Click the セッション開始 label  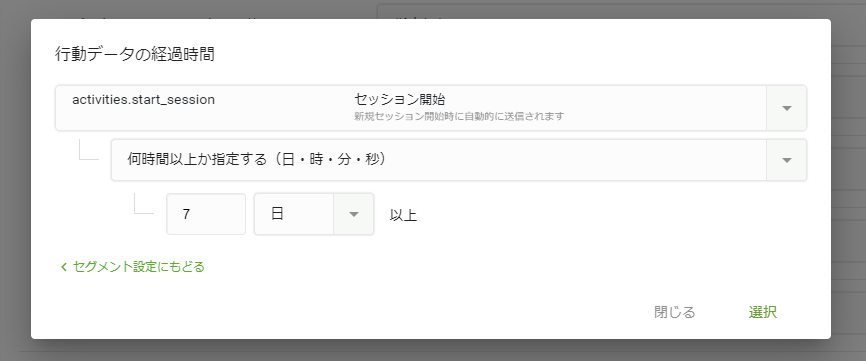coord(400,99)
